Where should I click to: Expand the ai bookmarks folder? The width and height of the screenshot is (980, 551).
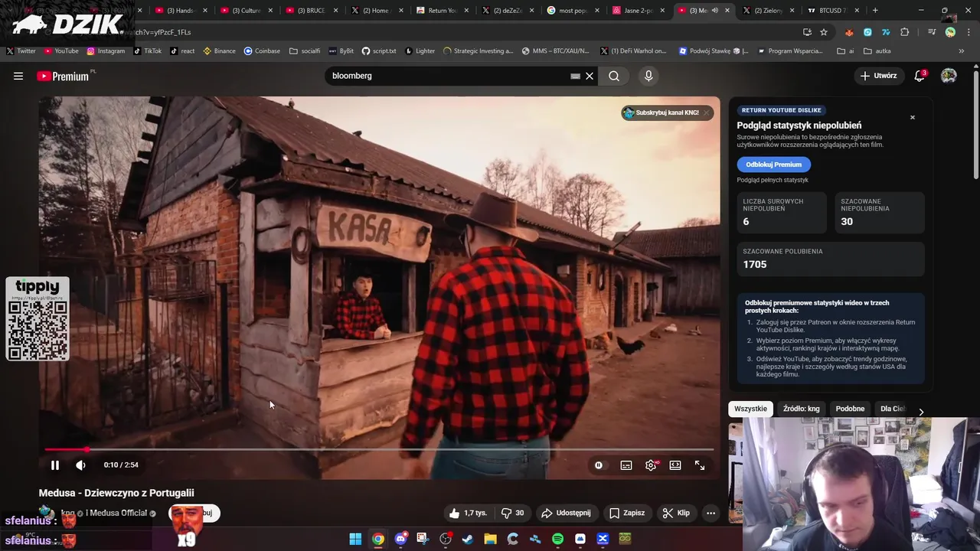point(846,51)
